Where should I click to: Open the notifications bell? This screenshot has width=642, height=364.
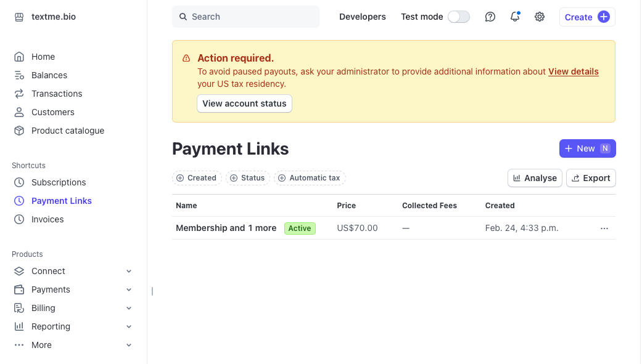pos(515,17)
